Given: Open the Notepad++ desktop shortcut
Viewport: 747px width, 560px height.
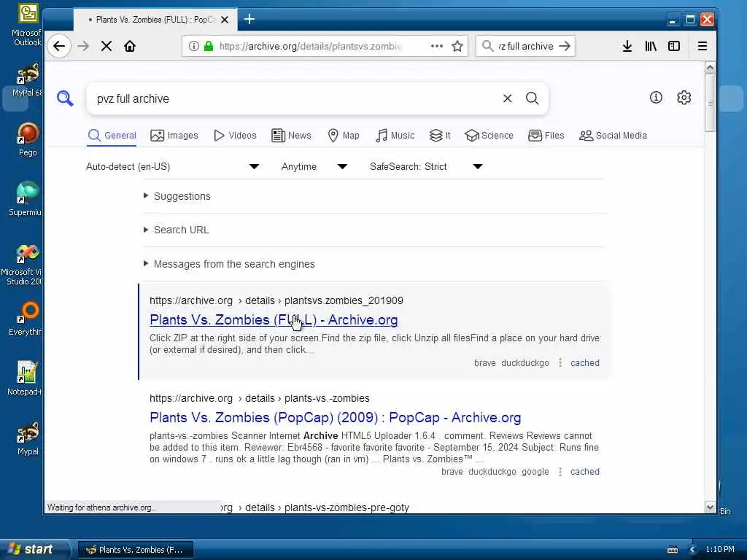Looking at the screenshot, I should click(x=25, y=378).
